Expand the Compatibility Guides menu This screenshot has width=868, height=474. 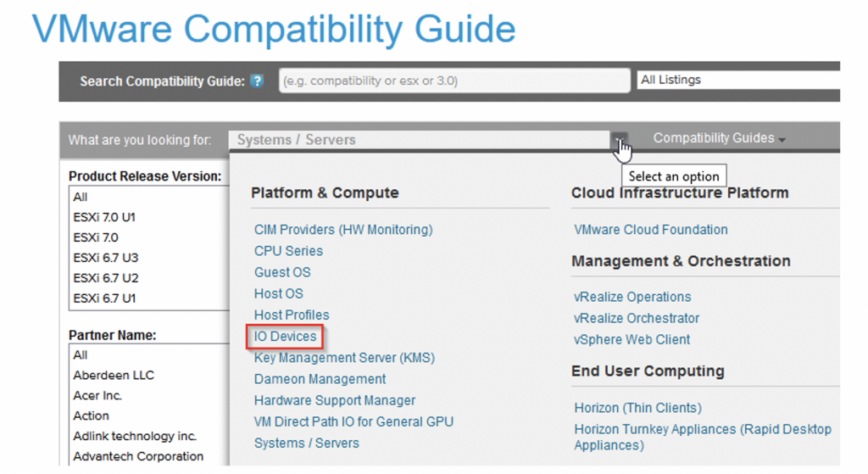[719, 138]
